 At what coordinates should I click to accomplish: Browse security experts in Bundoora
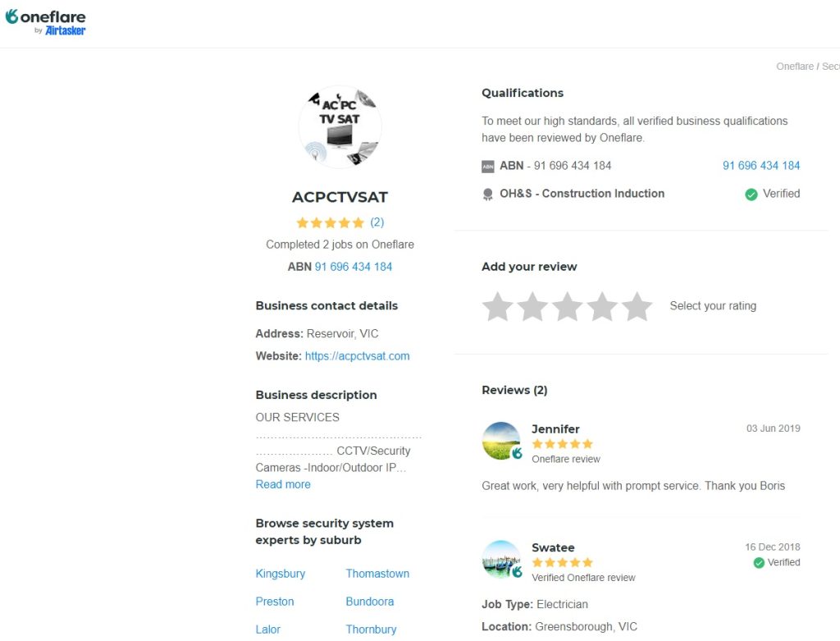pos(369,602)
